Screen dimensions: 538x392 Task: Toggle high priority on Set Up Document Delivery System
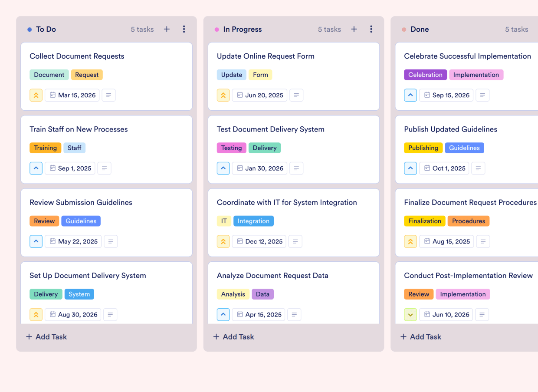tap(36, 314)
